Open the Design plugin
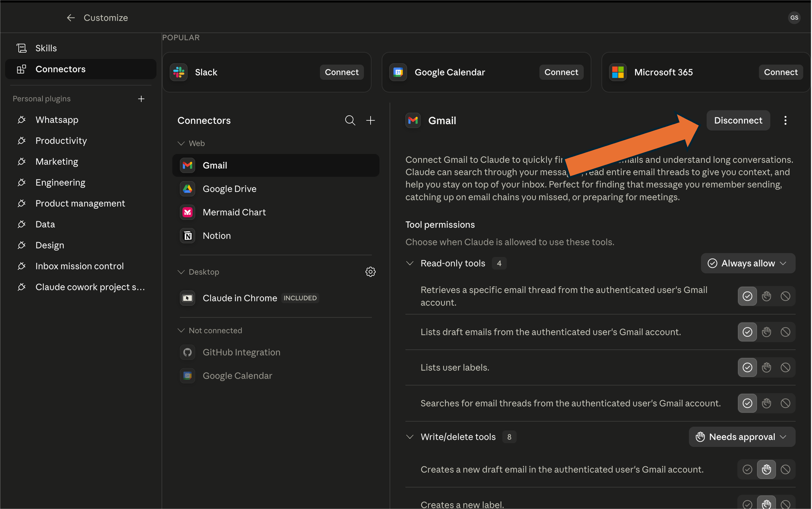This screenshot has height=509, width=812. coord(81,245)
